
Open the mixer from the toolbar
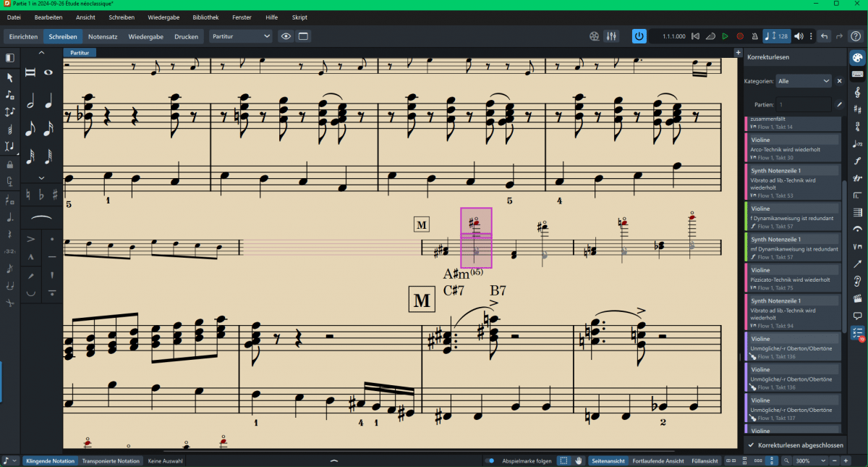pyautogui.click(x=611, y=36)
